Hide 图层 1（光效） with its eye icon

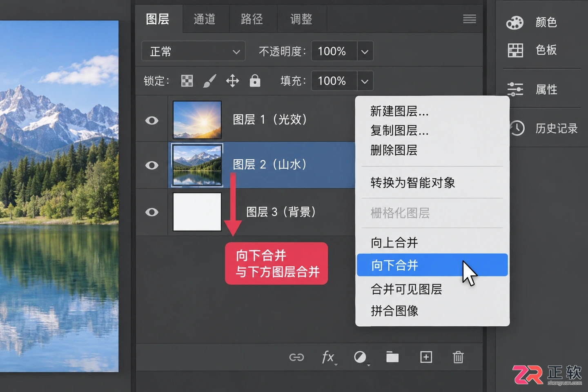152,120
